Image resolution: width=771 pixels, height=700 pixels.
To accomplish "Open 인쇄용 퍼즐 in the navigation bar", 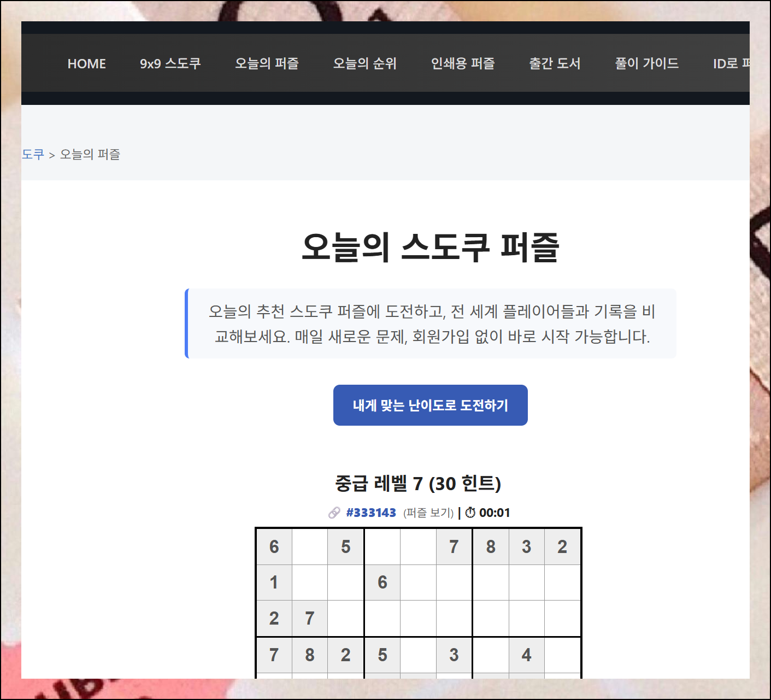I will 463,63.
